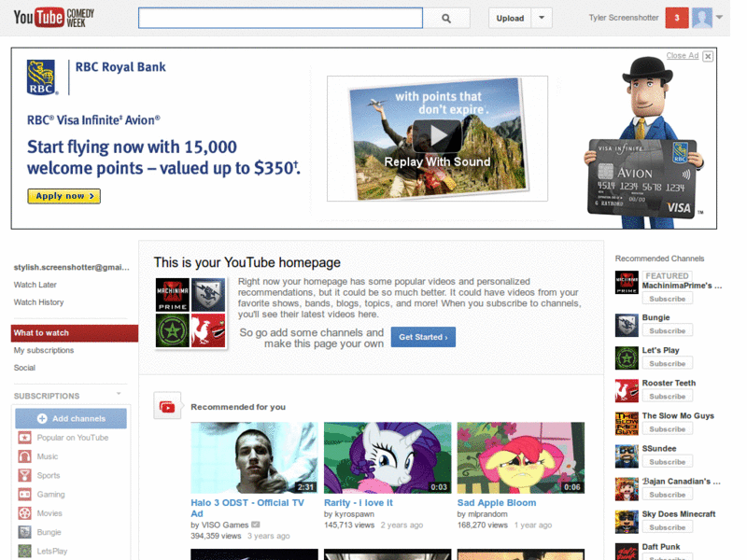Click the Apply now button in ad
This screenshot has width=747, height=560.
tap(63, 196)
